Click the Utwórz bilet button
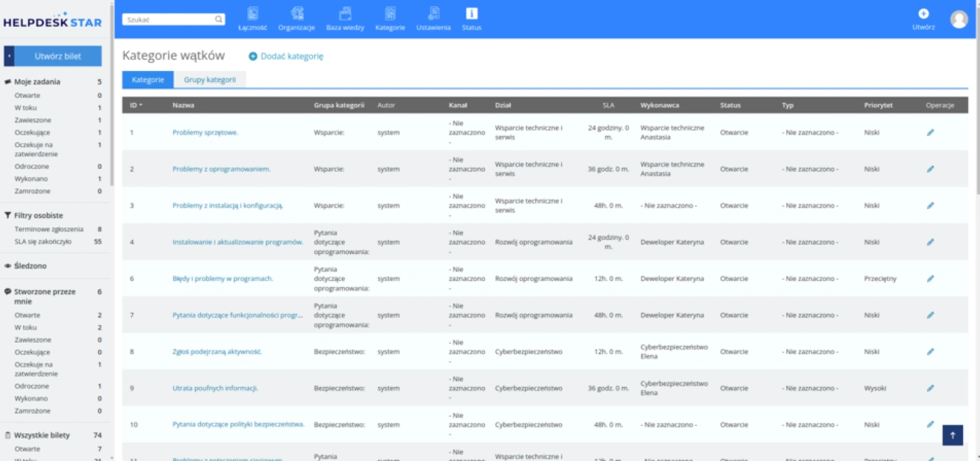980x461 pixels. click(58, 56)
